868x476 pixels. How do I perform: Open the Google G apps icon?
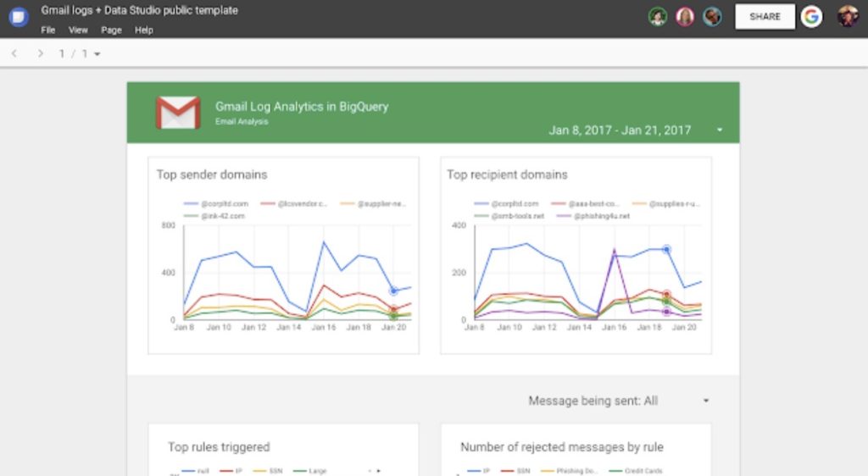[x=811, y=17]
